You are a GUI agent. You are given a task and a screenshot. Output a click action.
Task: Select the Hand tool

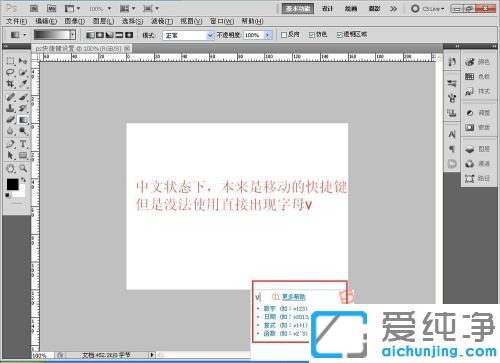10,168
